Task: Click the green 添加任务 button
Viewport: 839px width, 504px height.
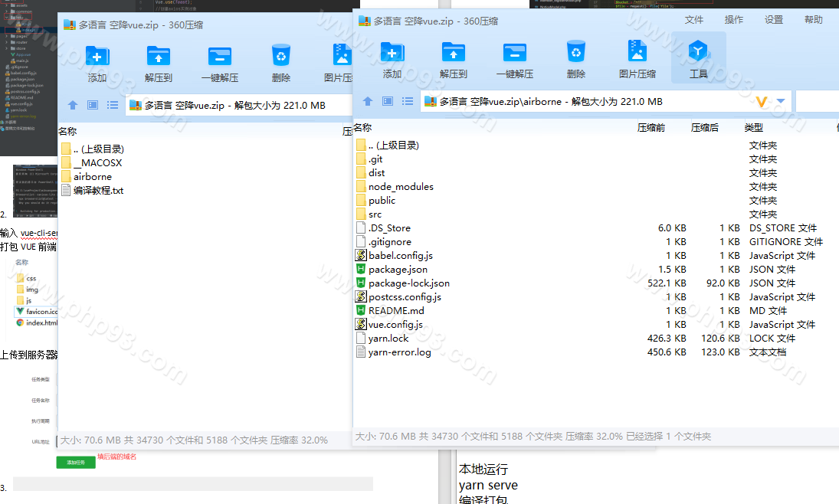Action: click(x=75, y=463)
